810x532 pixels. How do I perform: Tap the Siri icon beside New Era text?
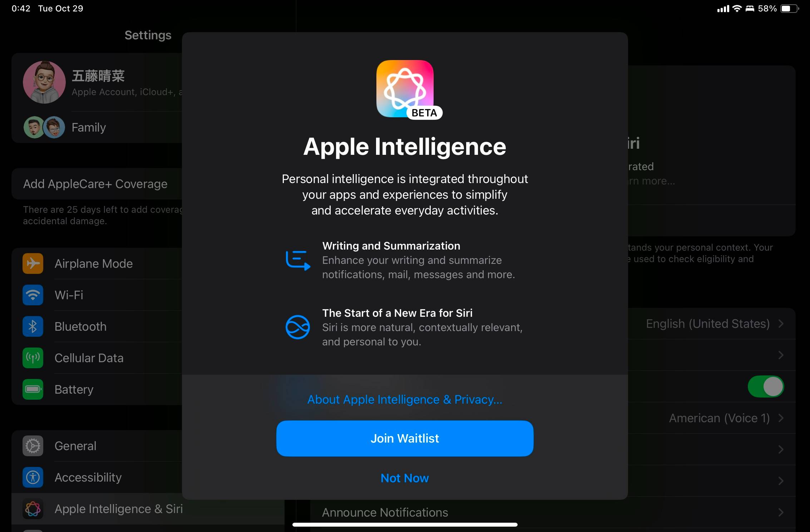297,327
